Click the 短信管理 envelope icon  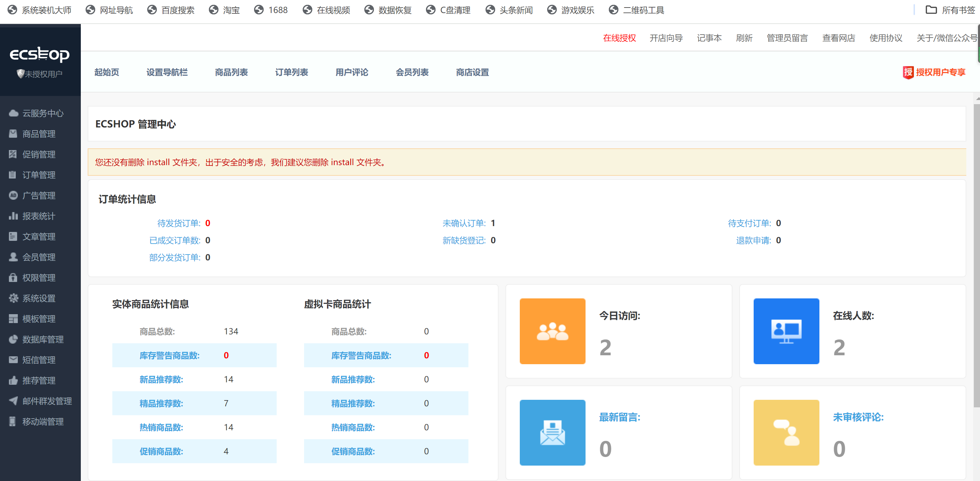point(13,360)
